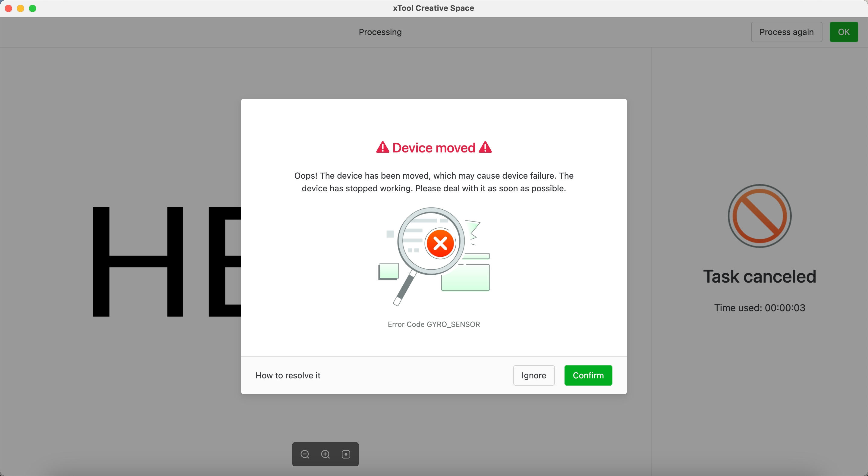The width and height of the screenshot is (868, 476).
Task: Click the warning triangle left of Device moved
Action: click(382, 148)
